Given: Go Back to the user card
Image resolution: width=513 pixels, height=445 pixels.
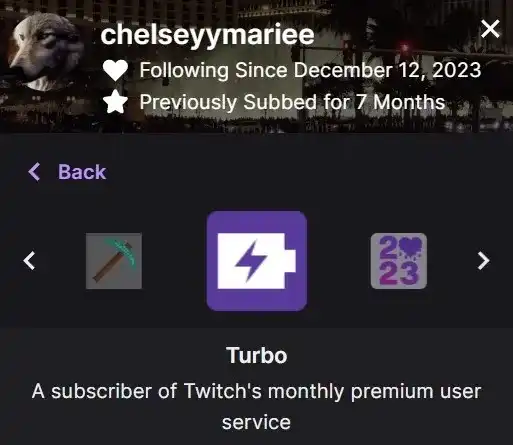Looking at the screenshot, I should pos(67,172).
